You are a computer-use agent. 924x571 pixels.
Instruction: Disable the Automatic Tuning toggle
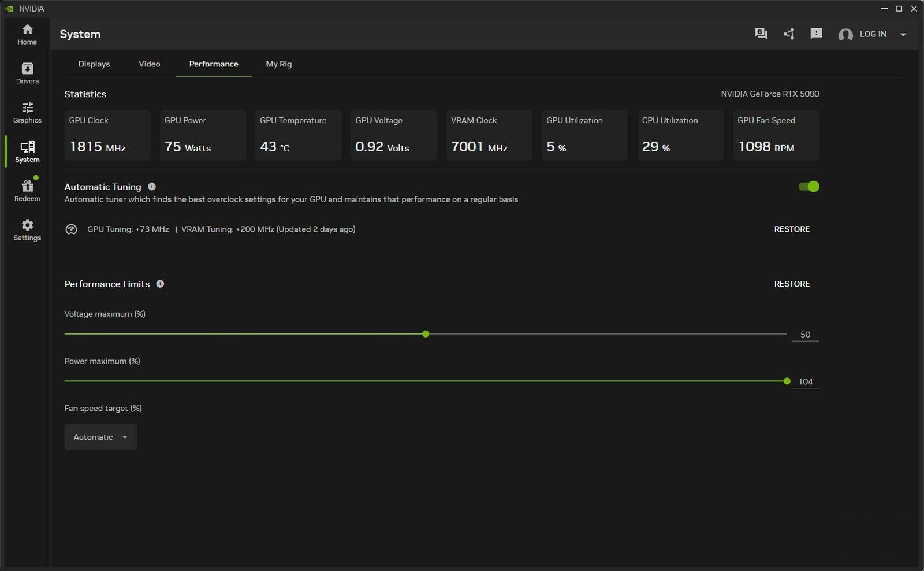tap(808, 187)
